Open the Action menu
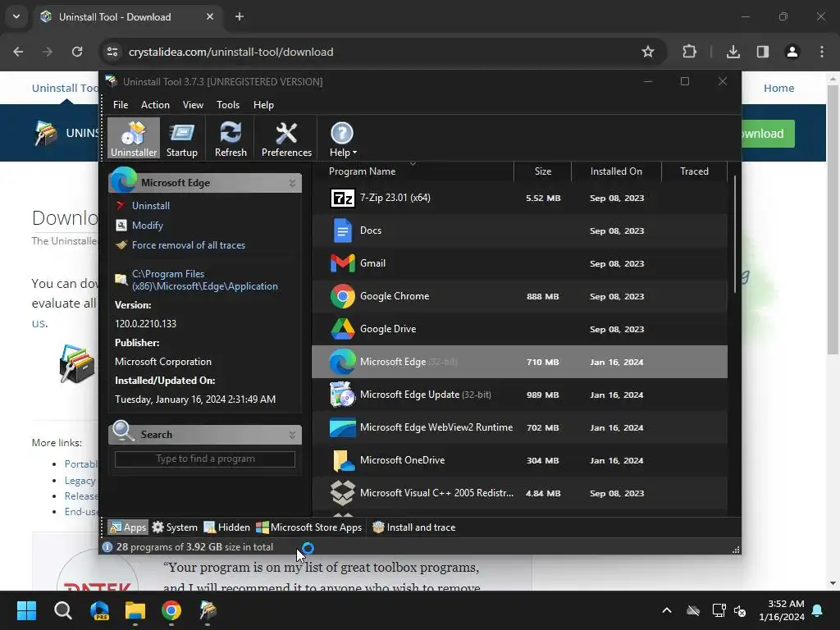The image size is (840, 630). pyautogui.click(x=155, y=105)
